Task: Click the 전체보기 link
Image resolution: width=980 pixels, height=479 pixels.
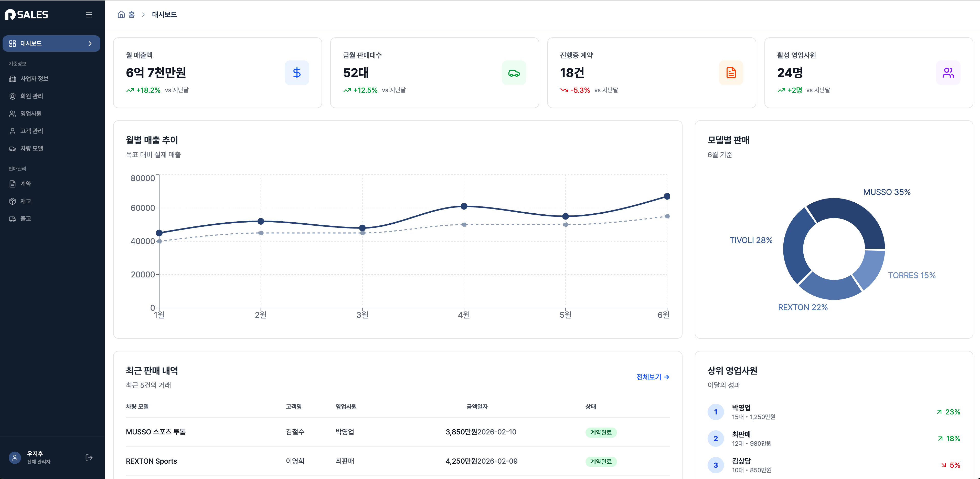Action: 653,377
